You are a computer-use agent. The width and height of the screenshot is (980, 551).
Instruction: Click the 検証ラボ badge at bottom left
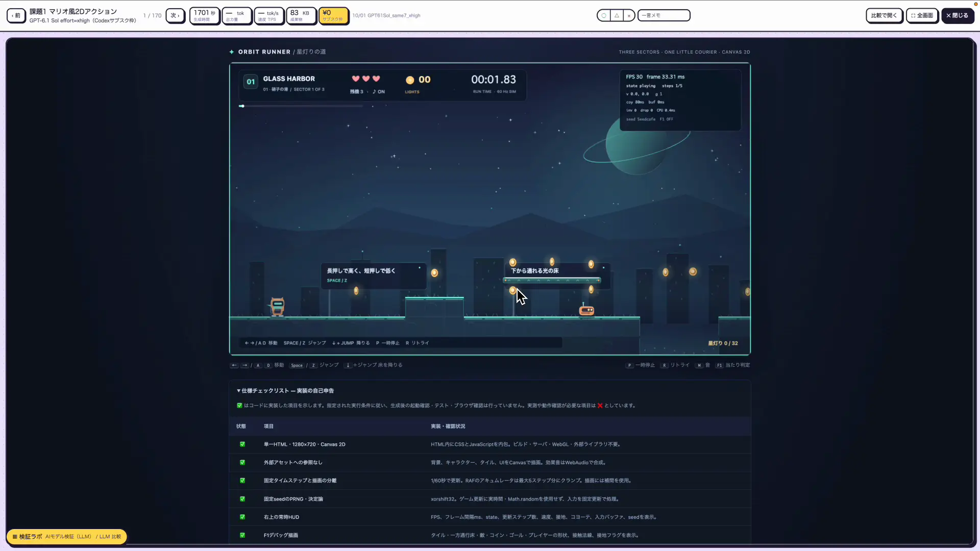(66, 537)
